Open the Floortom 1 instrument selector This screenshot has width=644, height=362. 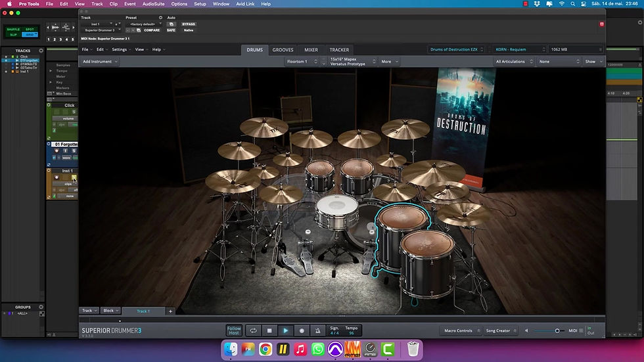click(x=302, y=62)
